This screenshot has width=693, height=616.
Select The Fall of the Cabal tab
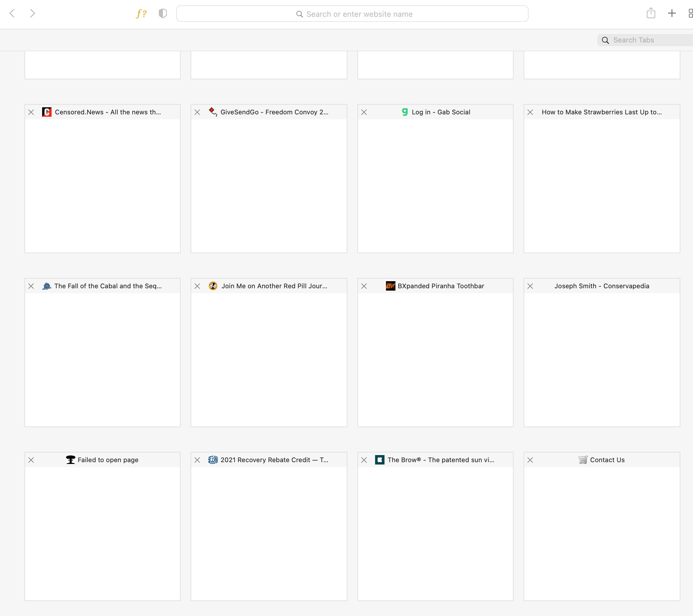tap(103, 359)
